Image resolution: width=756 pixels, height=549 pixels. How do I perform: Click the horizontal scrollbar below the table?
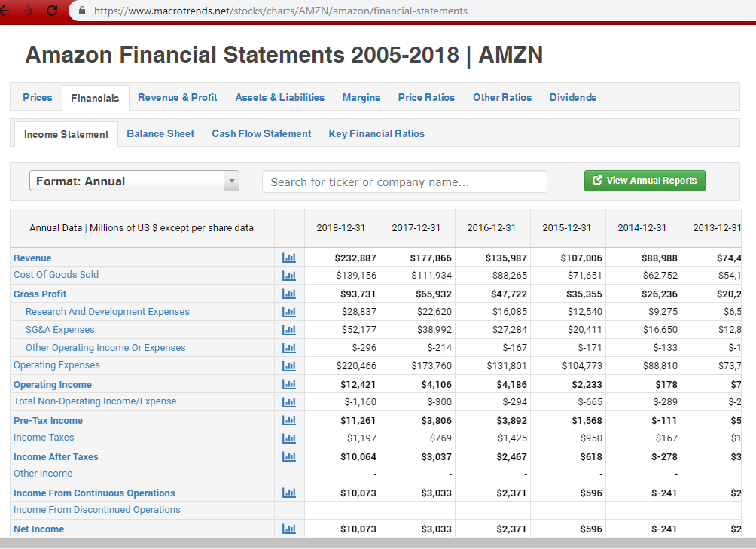(x=376, y=543)
